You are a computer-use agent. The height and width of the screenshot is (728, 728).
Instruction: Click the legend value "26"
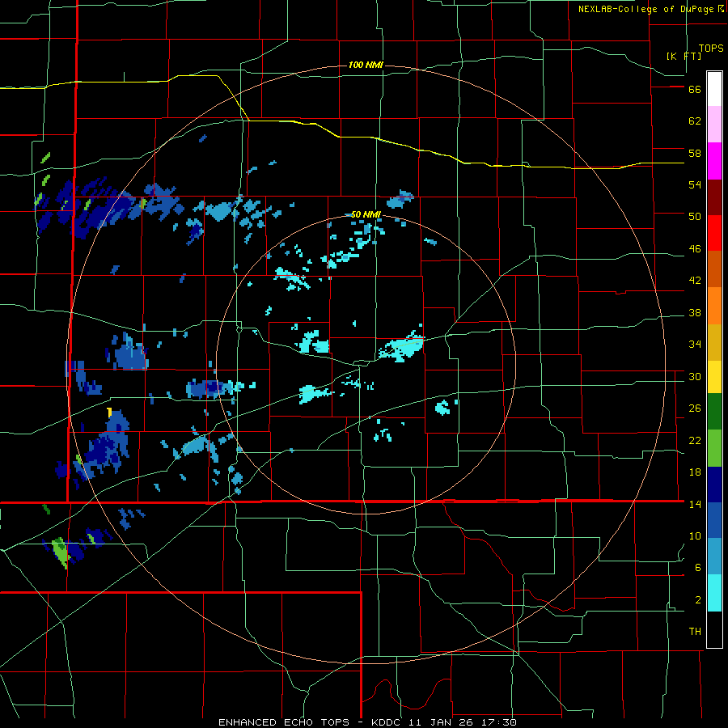[x=695, y=408]
